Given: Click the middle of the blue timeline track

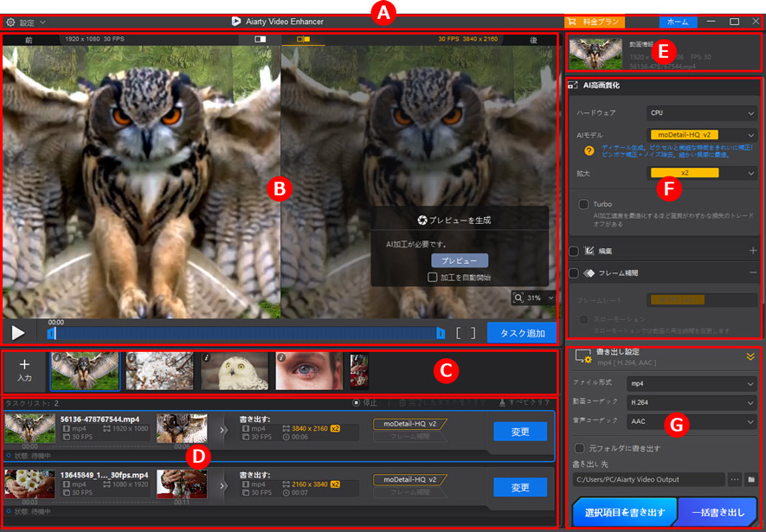Looking at the screenshot, I should coord(246,333).
